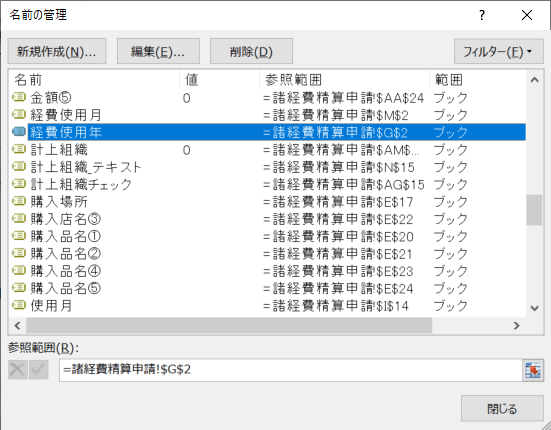Viewport: 551px width, 430px height.
Task: Click reference =諸経費精算申請!$E$24
Action: click(338, 288)
